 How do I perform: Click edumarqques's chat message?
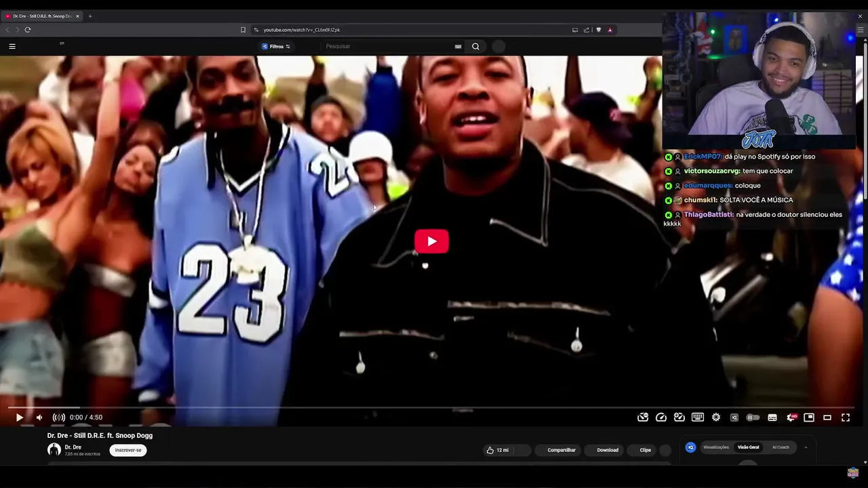tap(713, 186)
